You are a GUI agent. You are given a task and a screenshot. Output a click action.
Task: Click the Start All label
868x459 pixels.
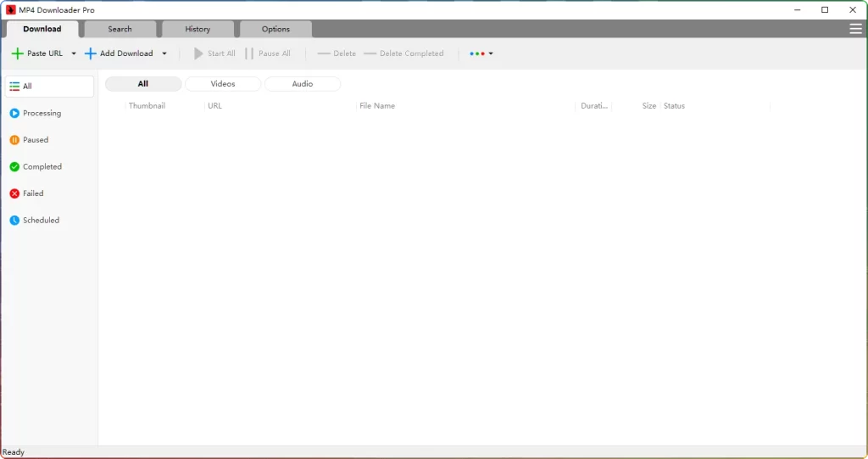221,53
